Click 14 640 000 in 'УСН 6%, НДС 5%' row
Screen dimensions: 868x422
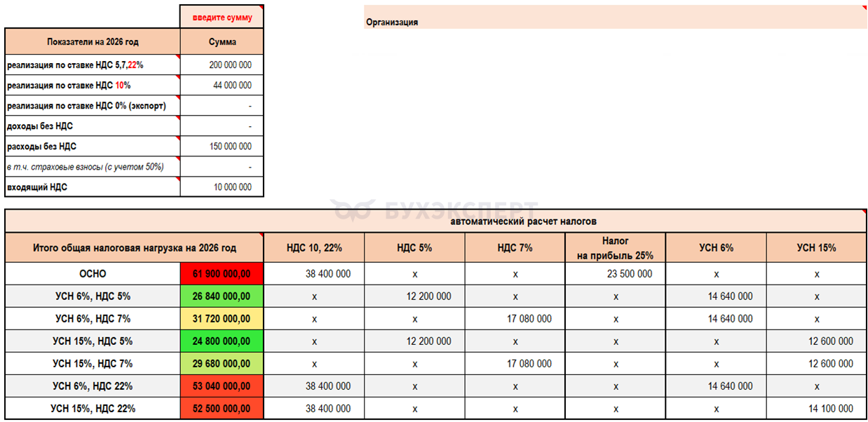pyautogui.click(x=716, y=297)
